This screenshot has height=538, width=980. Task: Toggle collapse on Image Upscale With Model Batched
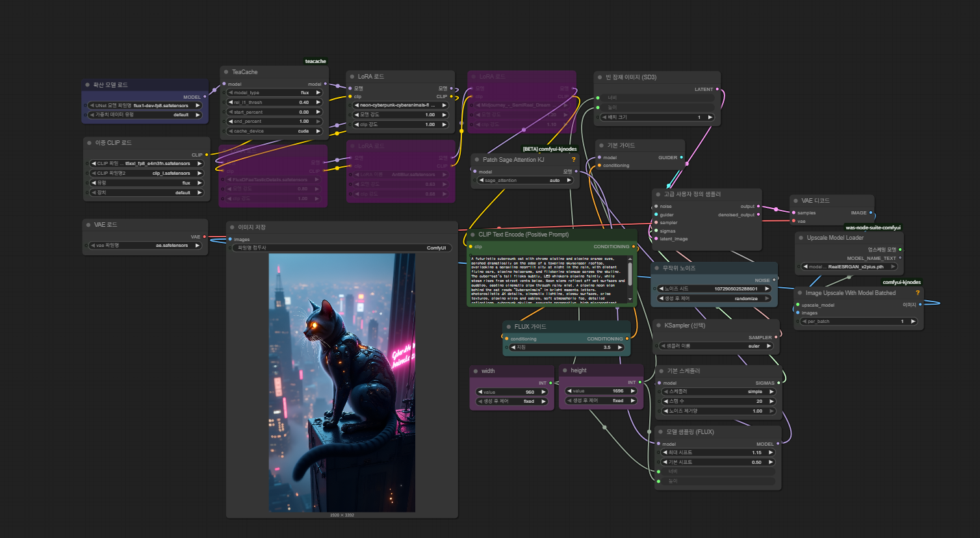tap(800, 292)
